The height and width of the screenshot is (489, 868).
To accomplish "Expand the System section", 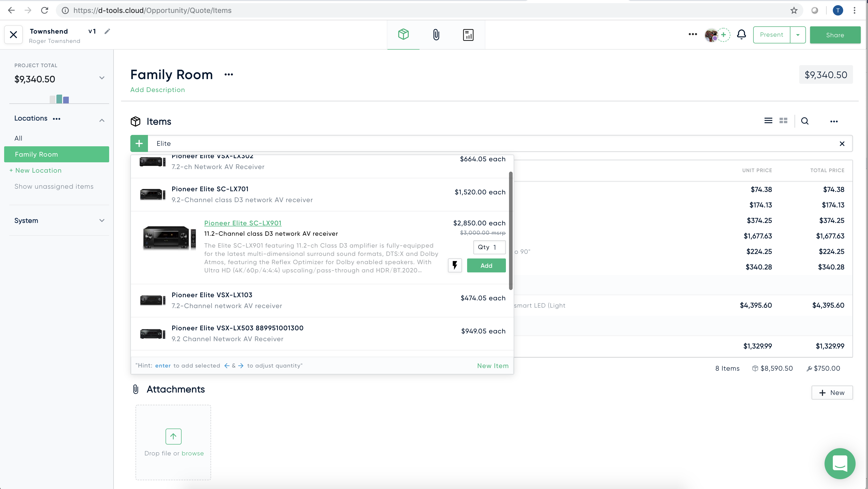I will point(102,220).
